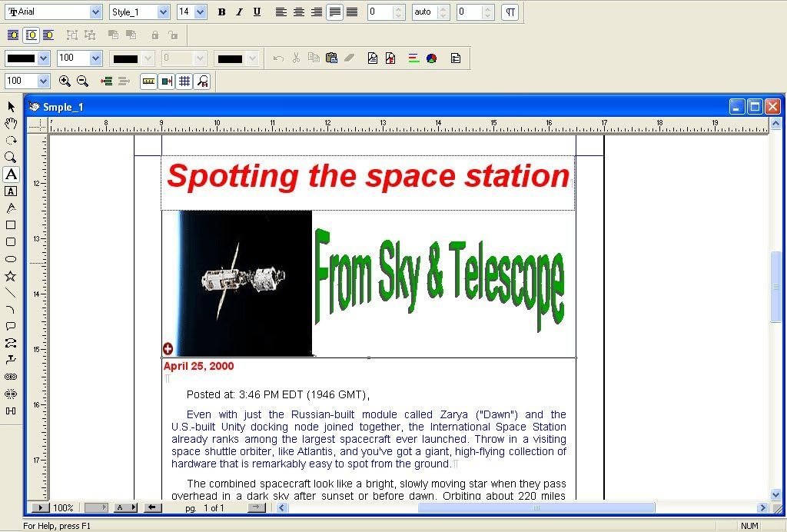The image size is (787, 532).
Task: Click the Paste clipboard icon
Action: [331, 58]
